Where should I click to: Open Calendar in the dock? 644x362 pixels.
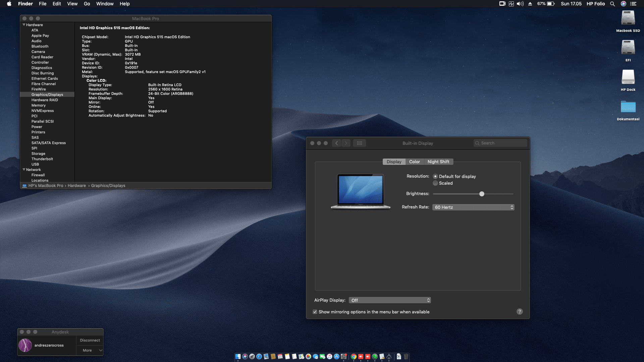(280, 356)
